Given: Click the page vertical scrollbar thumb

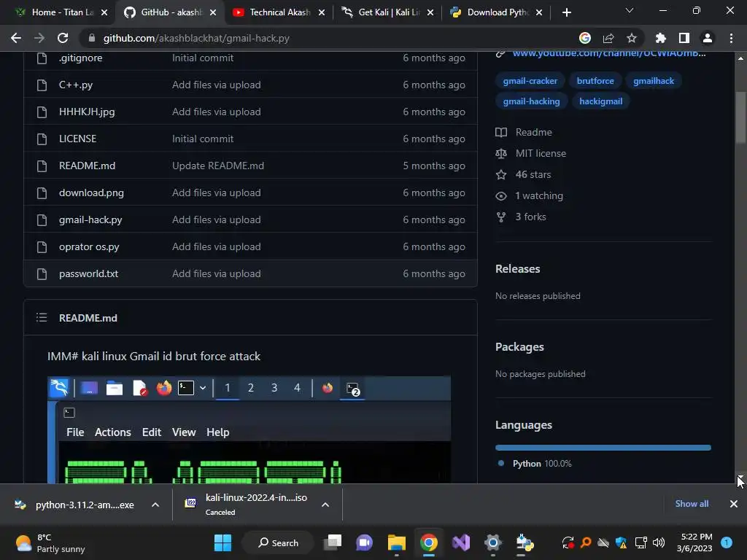Looking at the screenshot, I should (740, 117).
